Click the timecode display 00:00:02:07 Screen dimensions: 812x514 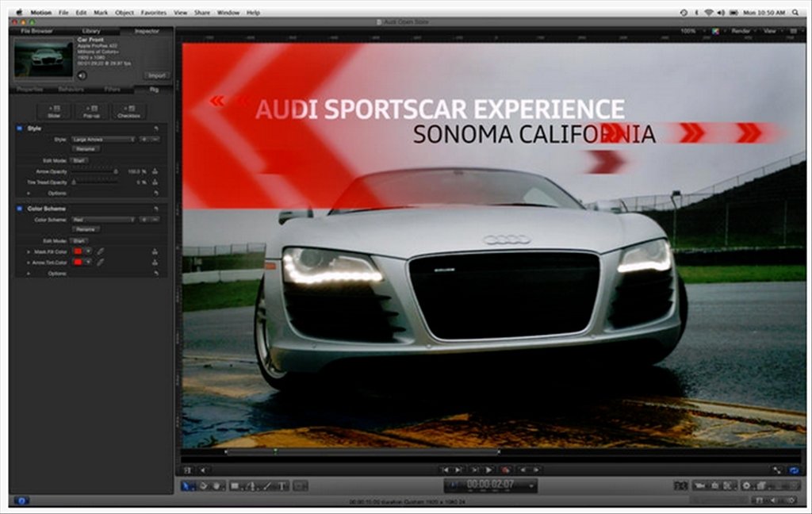pos(490,485)
